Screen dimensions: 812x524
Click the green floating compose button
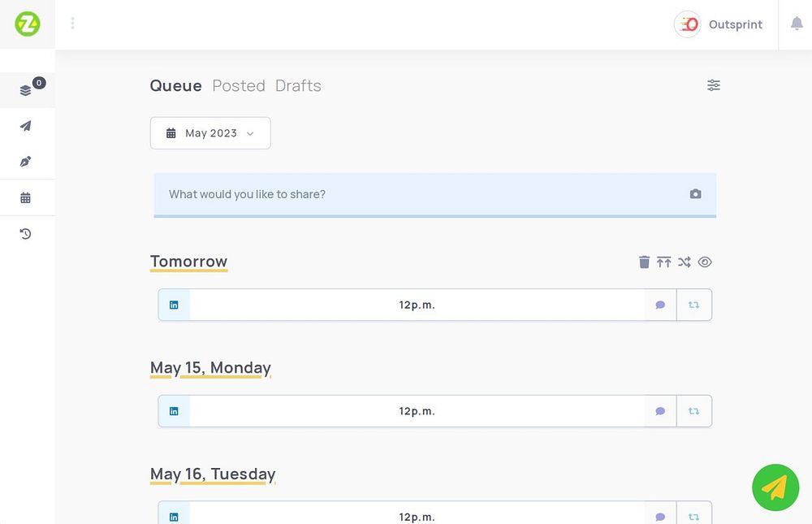[775, 487]
